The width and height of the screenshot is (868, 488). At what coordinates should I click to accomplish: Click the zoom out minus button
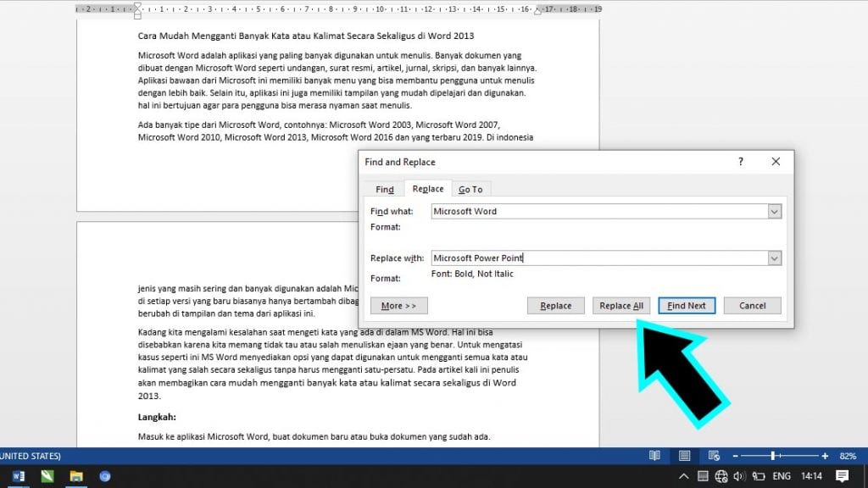tap(735, 456)
